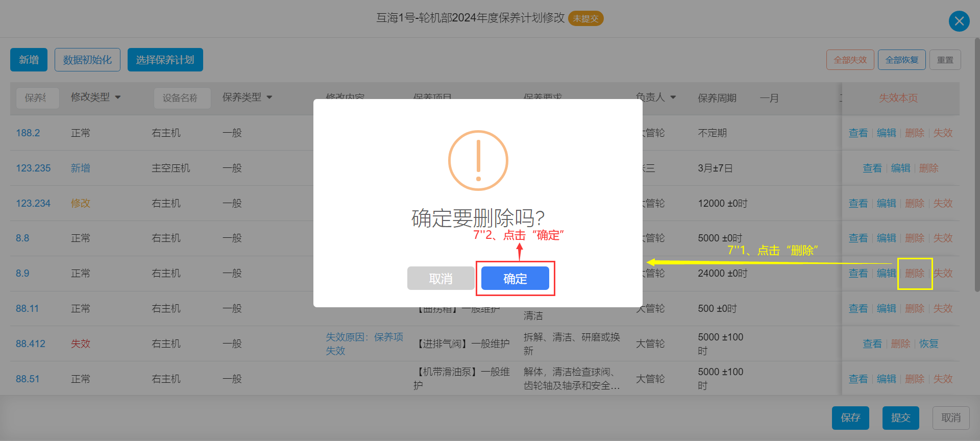This screenshot has height=441, width=980.
Task: Click 删除 in row 88.51
Action: pos(915,379)
